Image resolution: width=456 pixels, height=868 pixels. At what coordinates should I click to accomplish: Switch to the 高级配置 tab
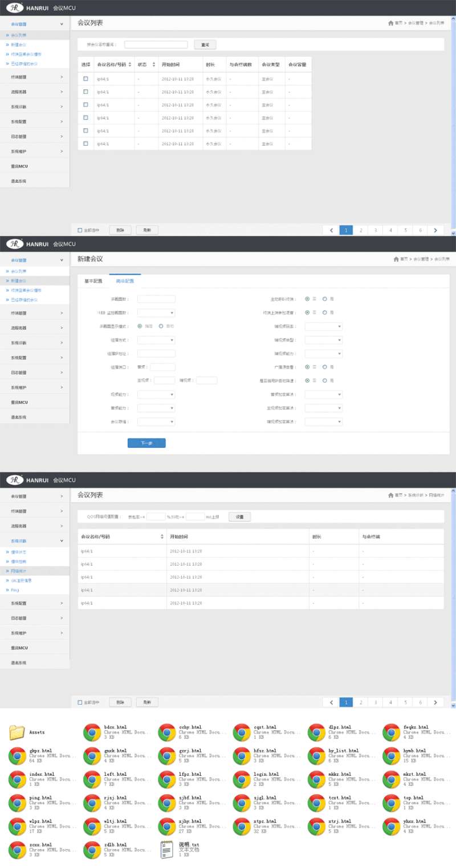click(x=125, y=281)
